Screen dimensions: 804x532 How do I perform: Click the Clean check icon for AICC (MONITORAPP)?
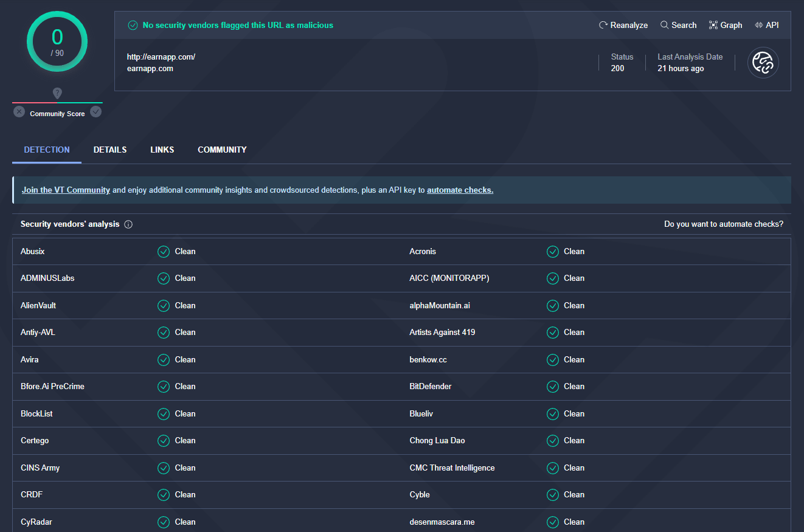pyautogui.click(x=553, y=278)
